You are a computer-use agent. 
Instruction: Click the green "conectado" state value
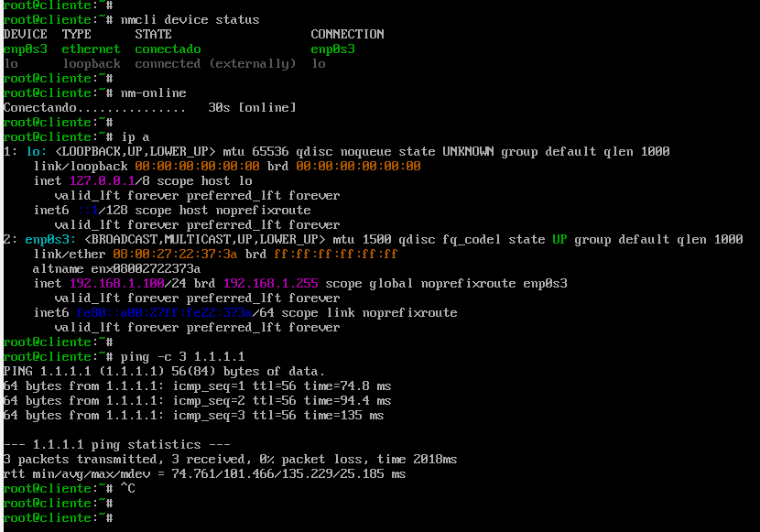click(x=168, y=49)
